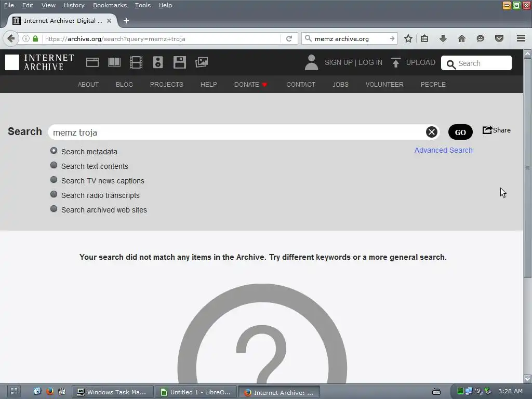Open the downloads arrow icon
The width and height of the screenshot is (532, 399).
[x=443, y=38]
